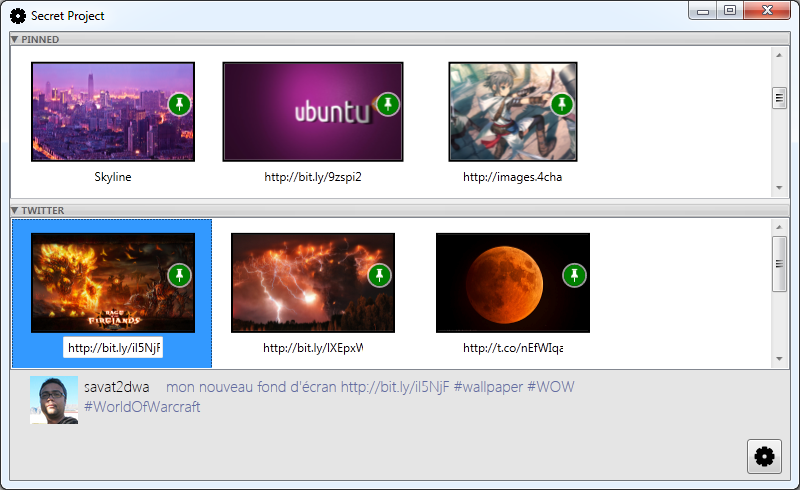Select the Skyline wallpaper thumbnail
The image size is (800, 490).
tap(113, 112)
